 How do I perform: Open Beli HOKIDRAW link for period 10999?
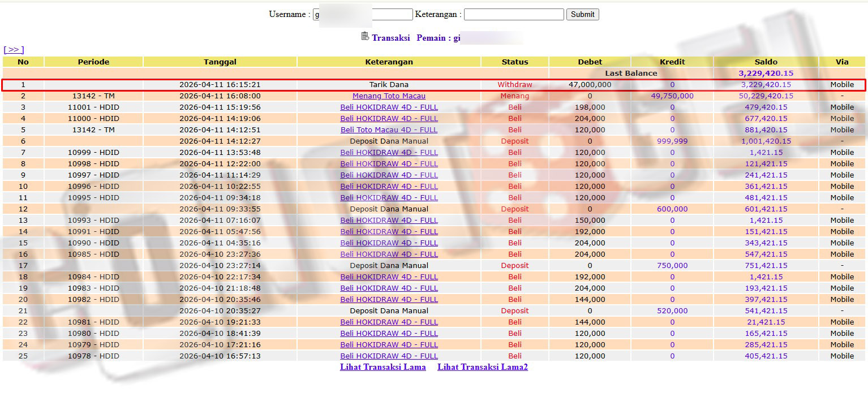tap(389, 153)
